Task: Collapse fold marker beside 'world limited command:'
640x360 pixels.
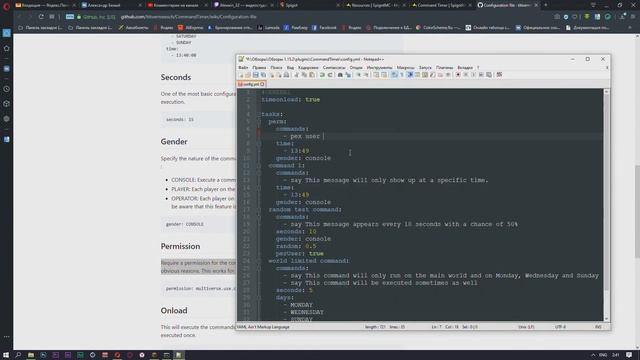Action: 259,261
